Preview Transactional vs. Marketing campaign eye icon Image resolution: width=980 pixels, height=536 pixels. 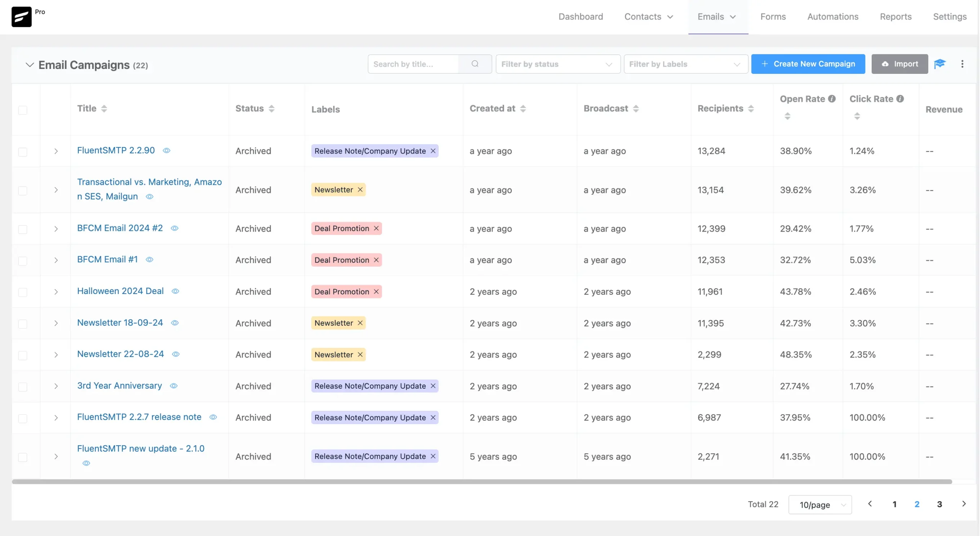click(x=150, y=197)
